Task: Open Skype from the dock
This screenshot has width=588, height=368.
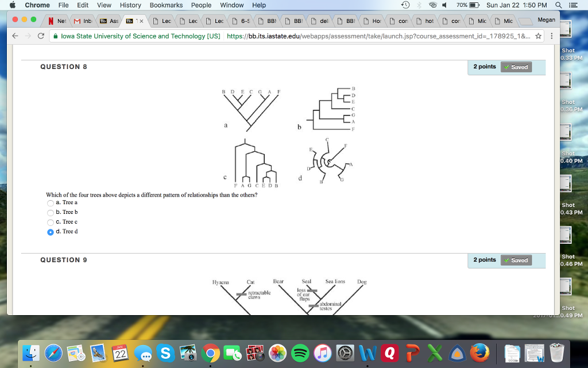Action: 165,353
